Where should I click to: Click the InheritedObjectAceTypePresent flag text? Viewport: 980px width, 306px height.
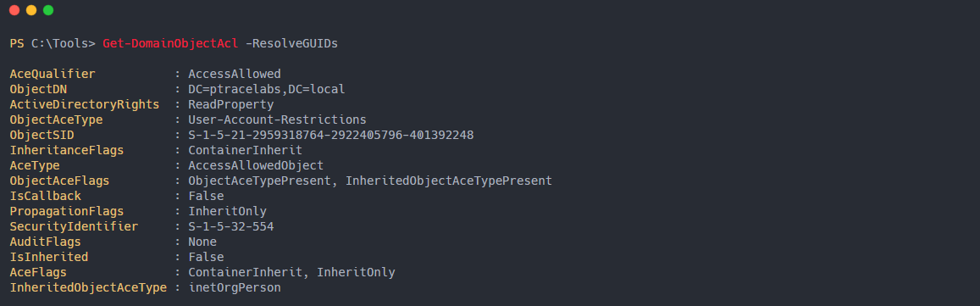click(449, 181)
